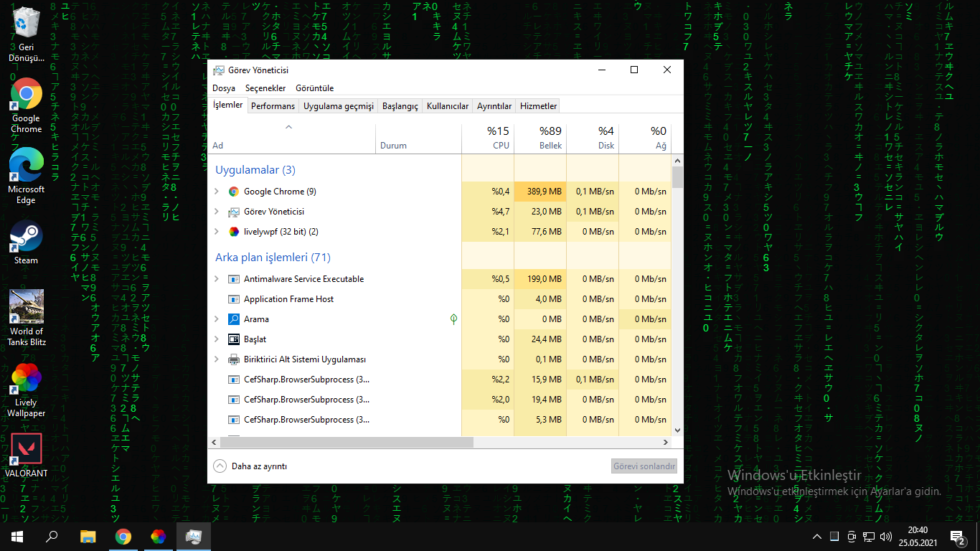
Task: Collapse details with Daha az ayrıntı
Action: pyautogui.click(x=250, y=466)
